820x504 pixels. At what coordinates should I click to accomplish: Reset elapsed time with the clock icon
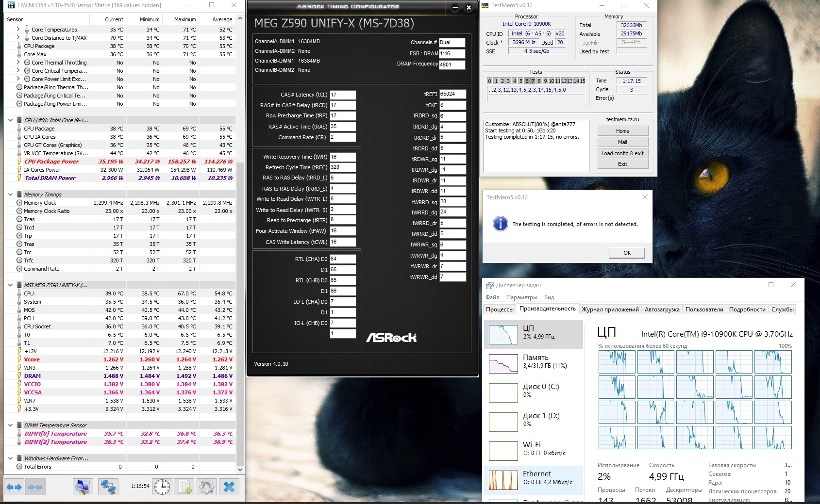[162, 487]
